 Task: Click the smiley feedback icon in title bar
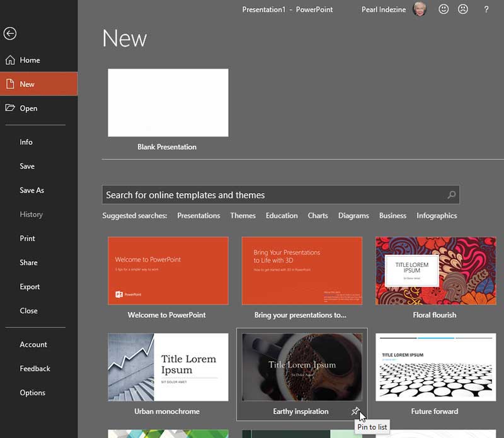[x=444, y=9]
